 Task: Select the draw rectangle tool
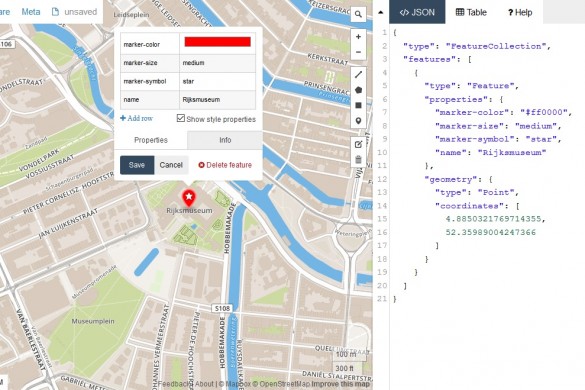[358, 105]
